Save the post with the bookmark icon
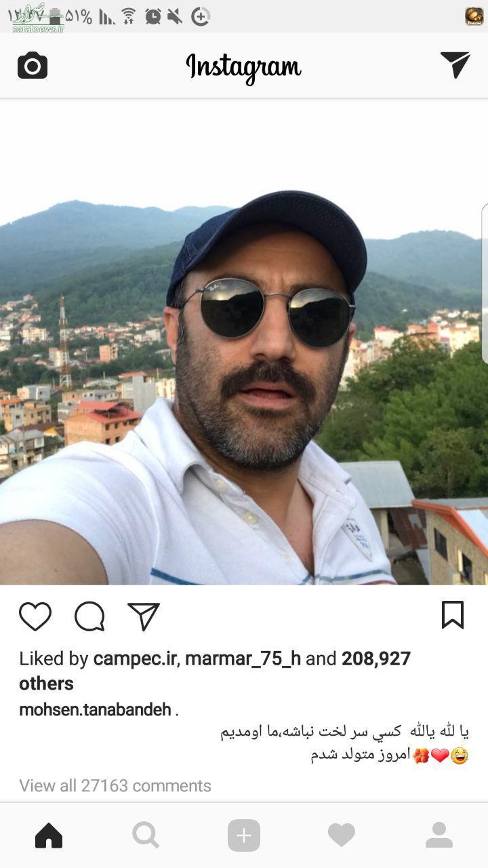488x868 pixels. pos(453,615)
